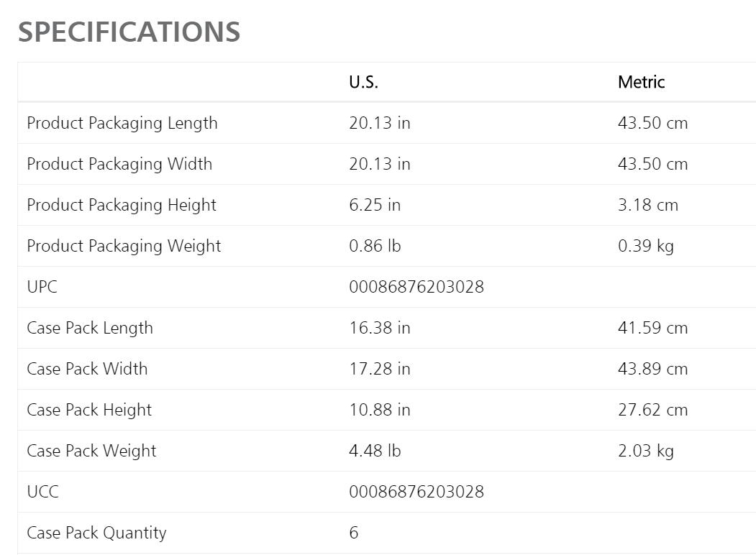Click the 43.89 cm value
Viewport: 756px width, 555px height.
pos(653,369)
